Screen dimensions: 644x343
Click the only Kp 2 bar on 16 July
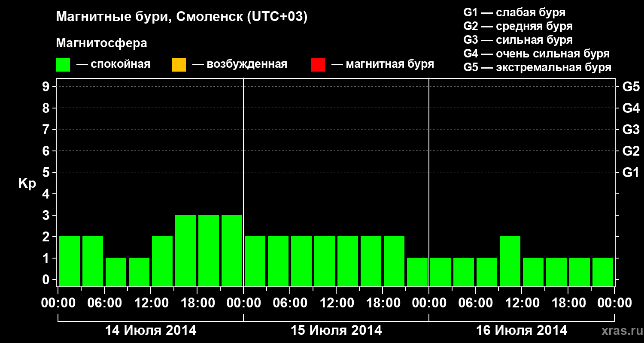click(x=510, y=261)
